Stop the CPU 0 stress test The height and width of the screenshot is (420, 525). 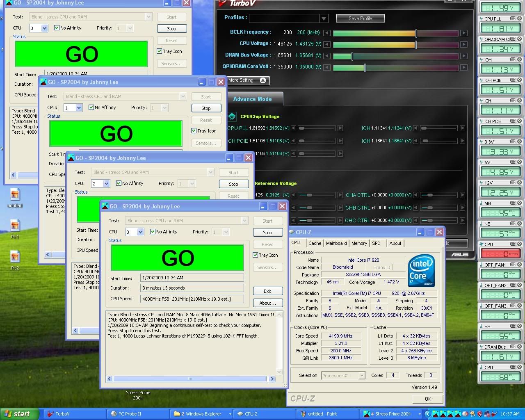tap(171, 29)
